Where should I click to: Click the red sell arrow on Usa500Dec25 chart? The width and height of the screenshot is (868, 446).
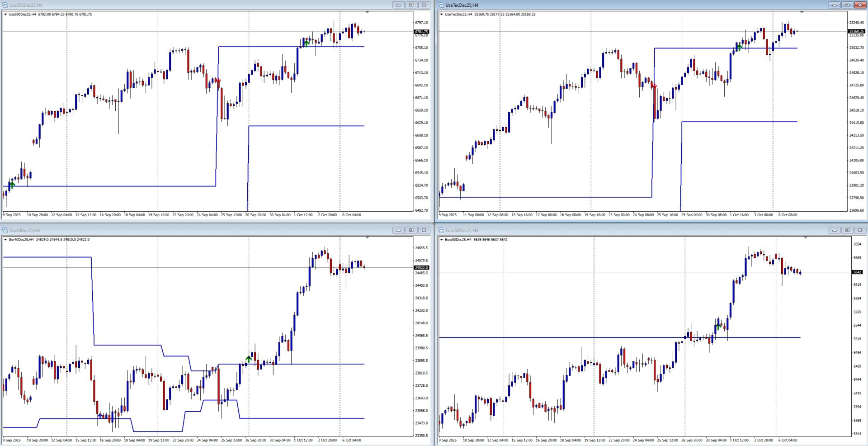coord(218,81)
